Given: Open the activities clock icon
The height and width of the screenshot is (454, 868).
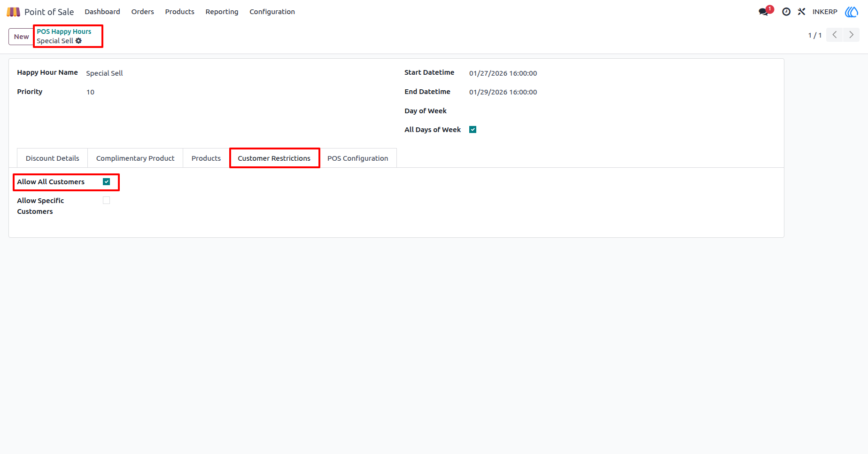Looking at the screenshot, I should pos(786,12).
